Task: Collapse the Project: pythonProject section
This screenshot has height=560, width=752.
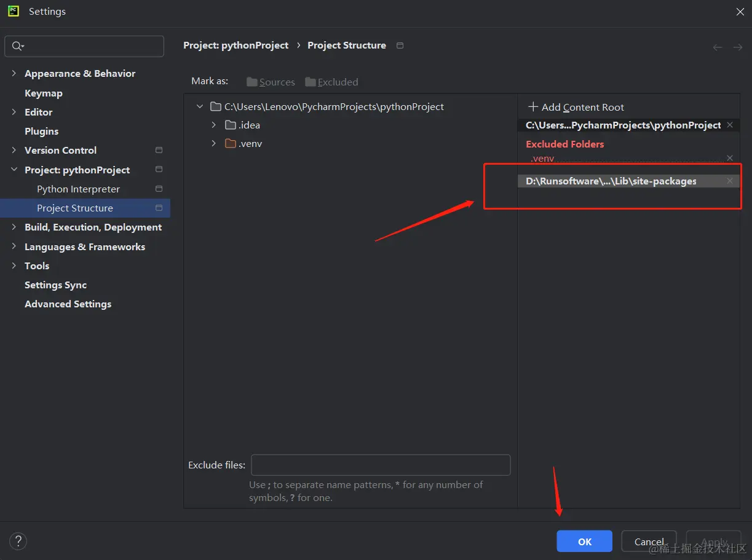Action: click(x=14, y=170)
